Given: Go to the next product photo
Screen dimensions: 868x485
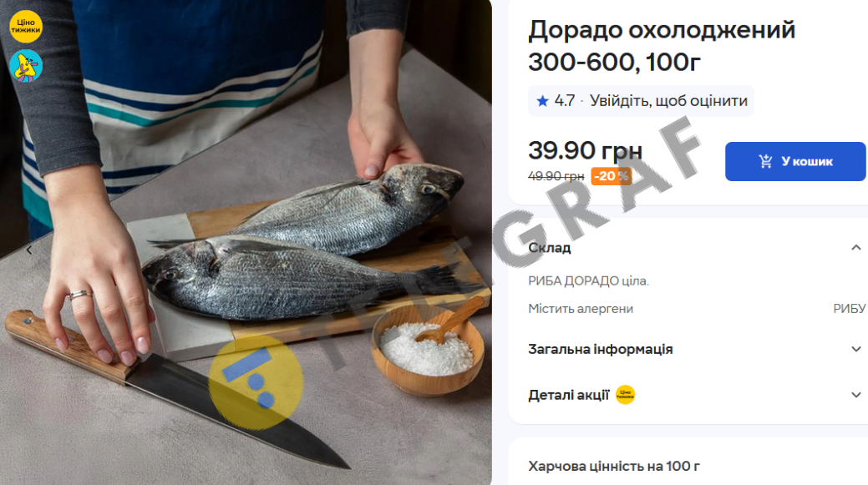Looking at the screenshot, I should click(456, 250).
